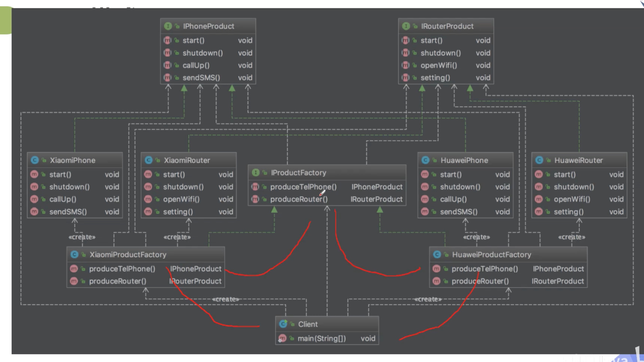Click the HuaweiRouter class icon
Image resolution: width=644 pixels, height=362 pixels.
[x=539, y=160]
